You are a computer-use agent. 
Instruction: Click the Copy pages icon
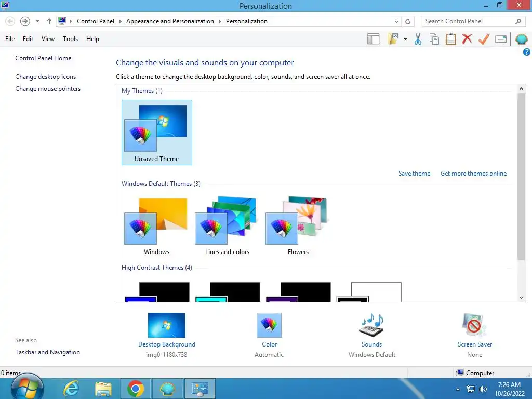click(434, 39)
